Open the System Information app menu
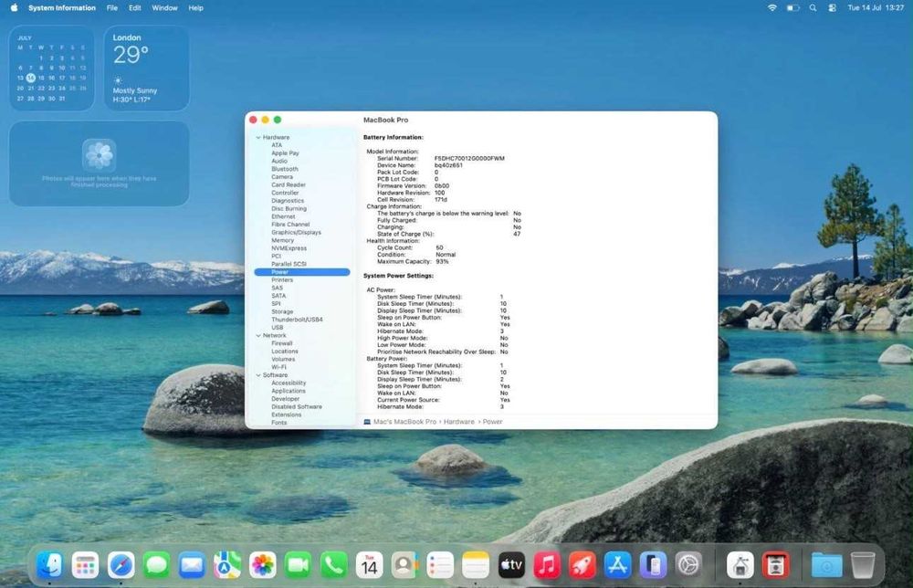This screenshot has height=588, width=913. click(x=62, y=7)
